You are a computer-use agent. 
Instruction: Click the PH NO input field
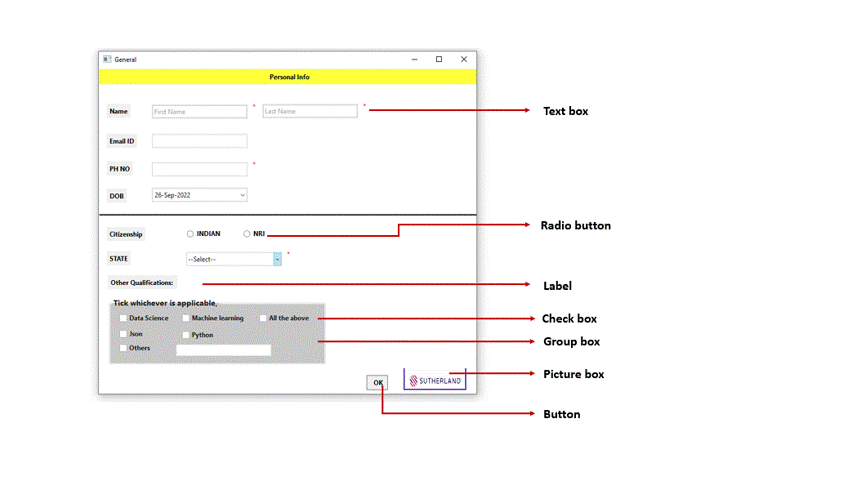199,169
